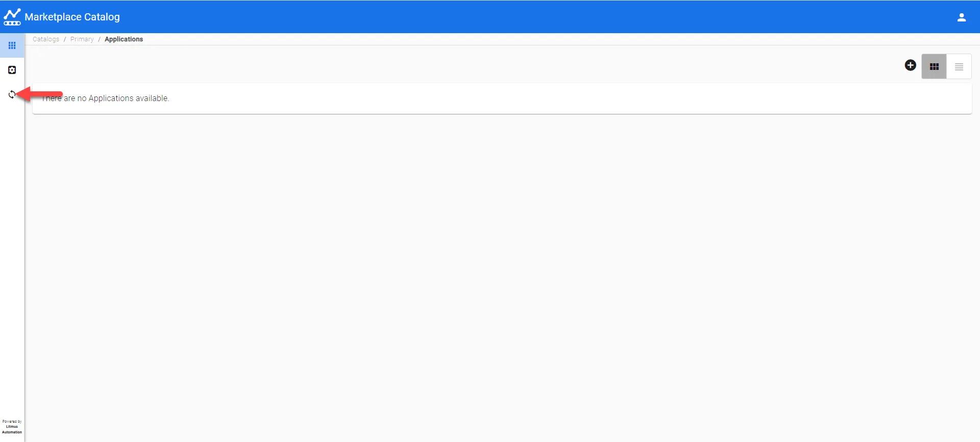The width and height of the screenshot is (980, 442).
Task: Go to Catalogs breadcrumb
Action: click(46, 39)
